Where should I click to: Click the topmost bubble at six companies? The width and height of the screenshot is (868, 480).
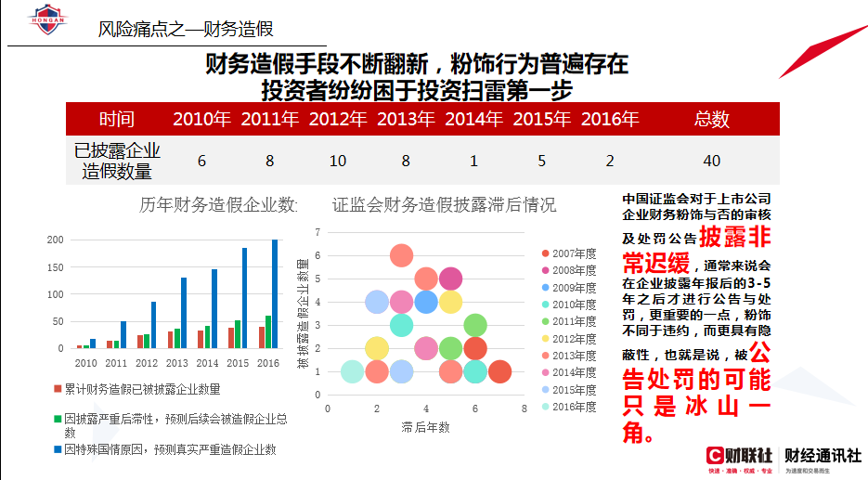click(x=401, y=255)
